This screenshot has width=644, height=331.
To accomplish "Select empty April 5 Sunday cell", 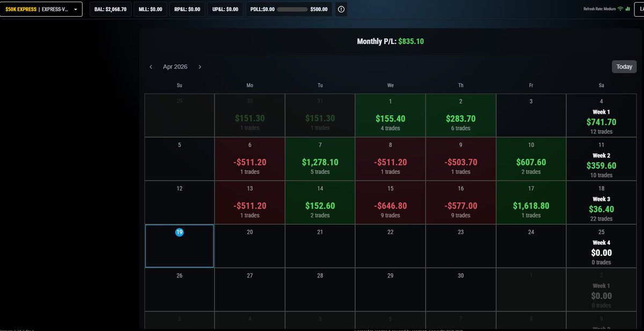I will [179, 159].
